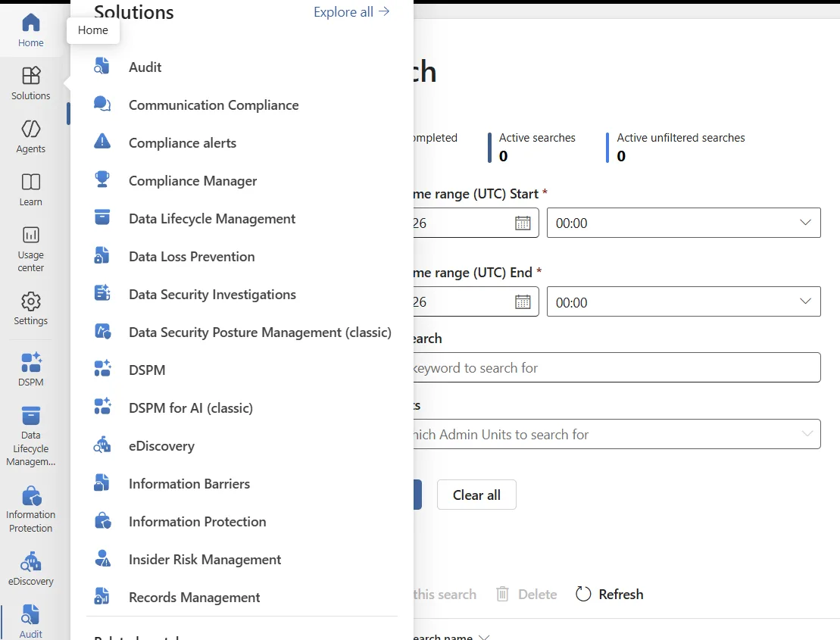
Task: Open the Solutions icon in sidebar
Action: tap(30, 76)
